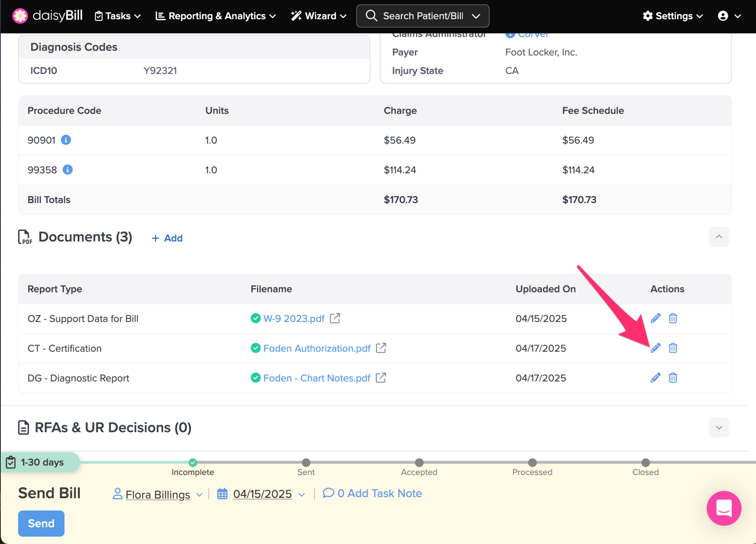Click info icon beside procedure code 99358

coord(68,170)
